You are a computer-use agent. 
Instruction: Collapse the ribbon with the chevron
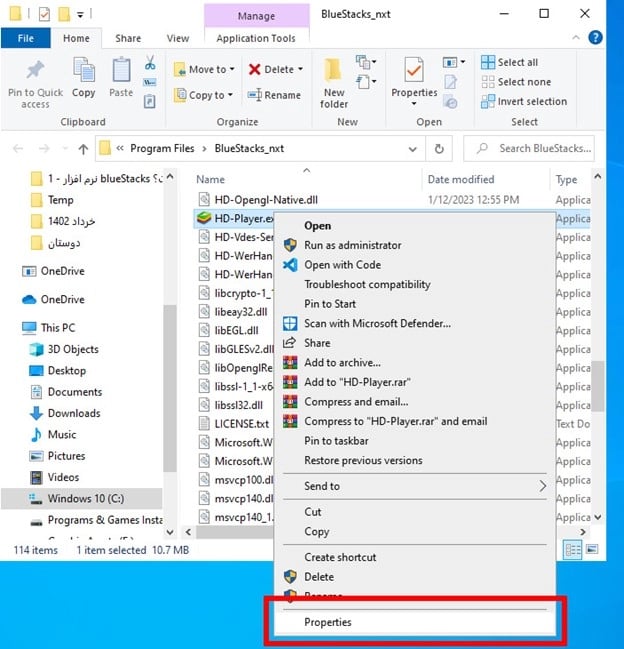576,38
